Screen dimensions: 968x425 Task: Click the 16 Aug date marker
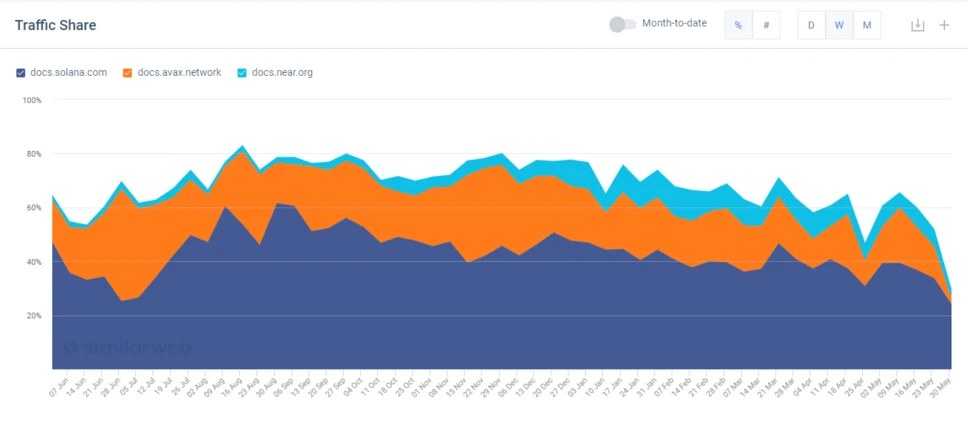coord(234,387)
